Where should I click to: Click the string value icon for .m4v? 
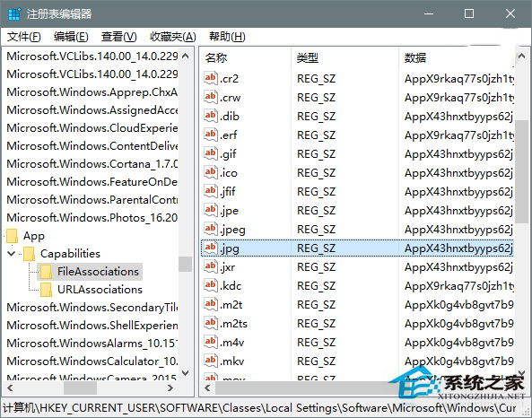coord(210,342)
